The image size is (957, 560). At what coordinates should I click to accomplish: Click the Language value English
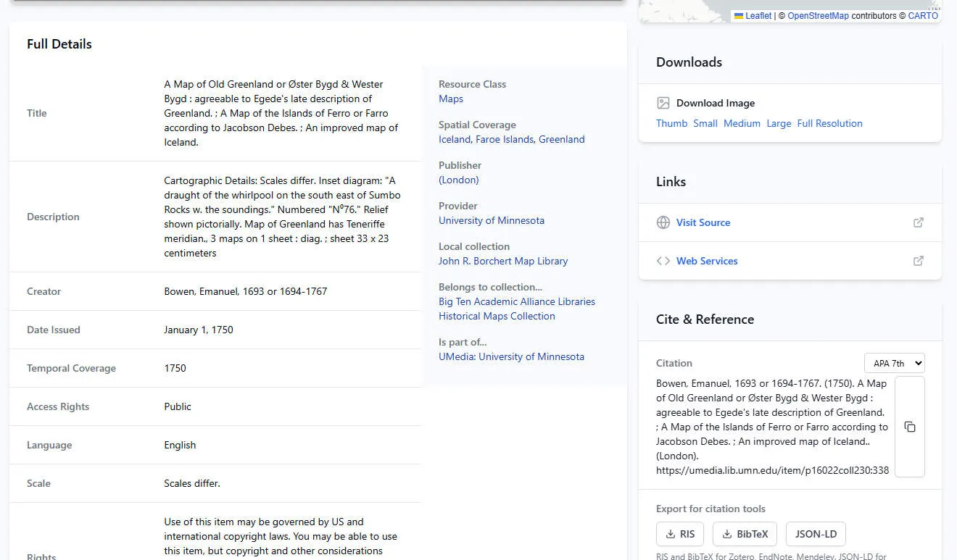coord(180,445)
